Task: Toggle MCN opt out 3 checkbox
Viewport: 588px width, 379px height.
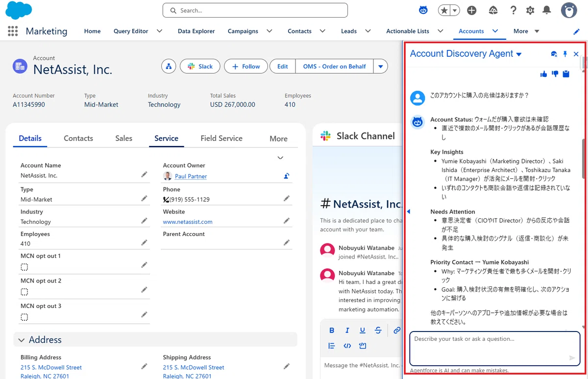Action: 24,317
